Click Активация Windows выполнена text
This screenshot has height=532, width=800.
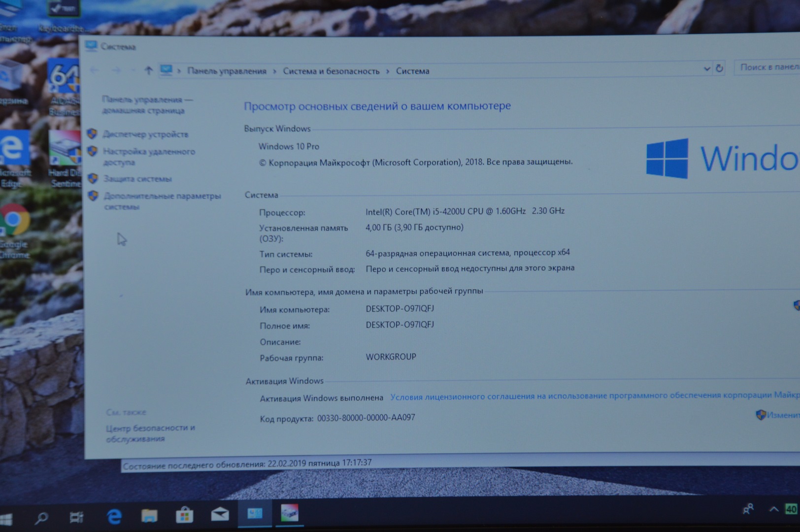click(321, 398)
